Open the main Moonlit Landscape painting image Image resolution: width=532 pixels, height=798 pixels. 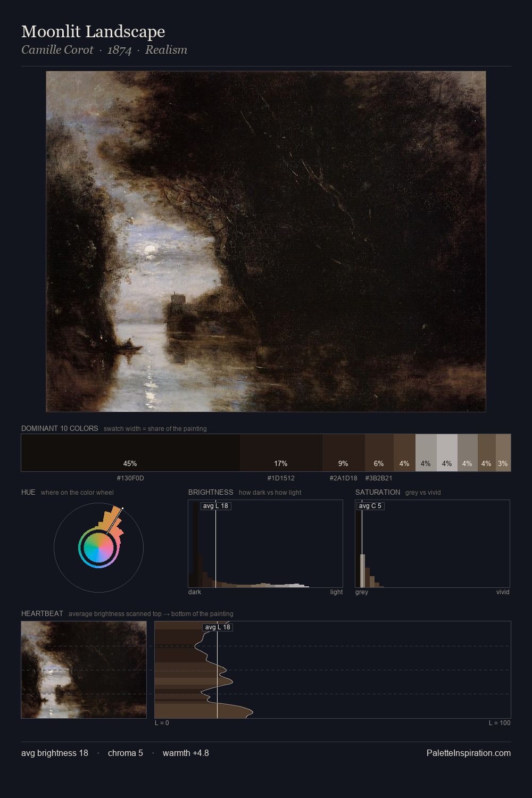[x=266, y=242]
